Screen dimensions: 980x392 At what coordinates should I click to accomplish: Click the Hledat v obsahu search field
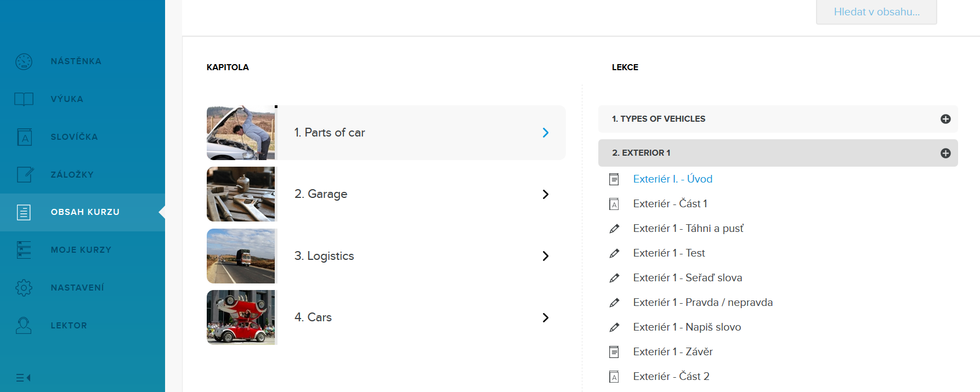(876, 12)
